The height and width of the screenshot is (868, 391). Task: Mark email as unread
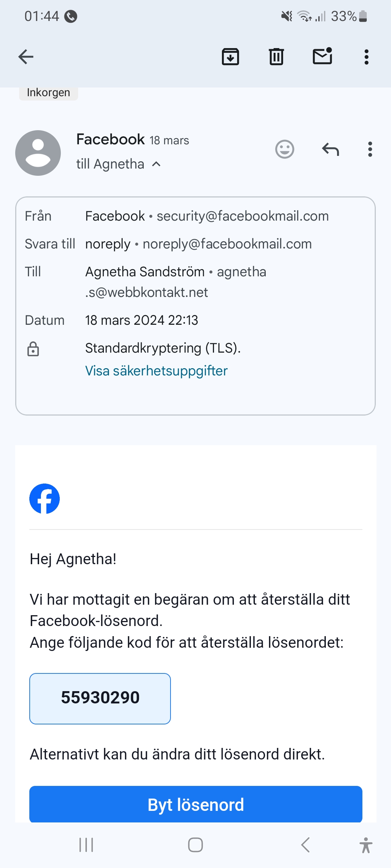click(322, 56)
